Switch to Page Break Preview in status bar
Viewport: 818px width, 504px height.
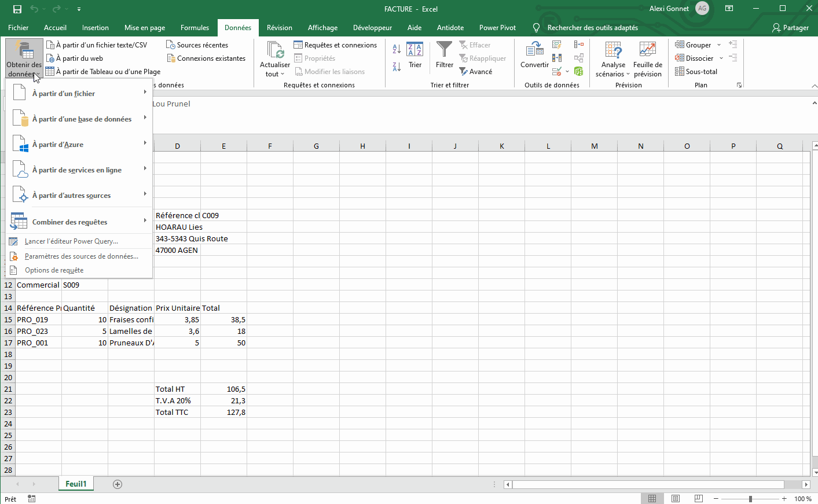(x=699, y=499)
